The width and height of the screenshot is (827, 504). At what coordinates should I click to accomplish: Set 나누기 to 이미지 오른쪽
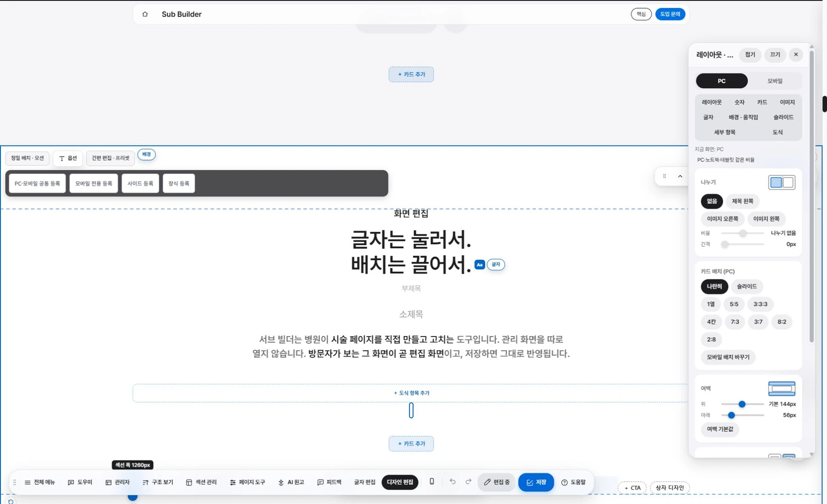(x=723, y=219)
